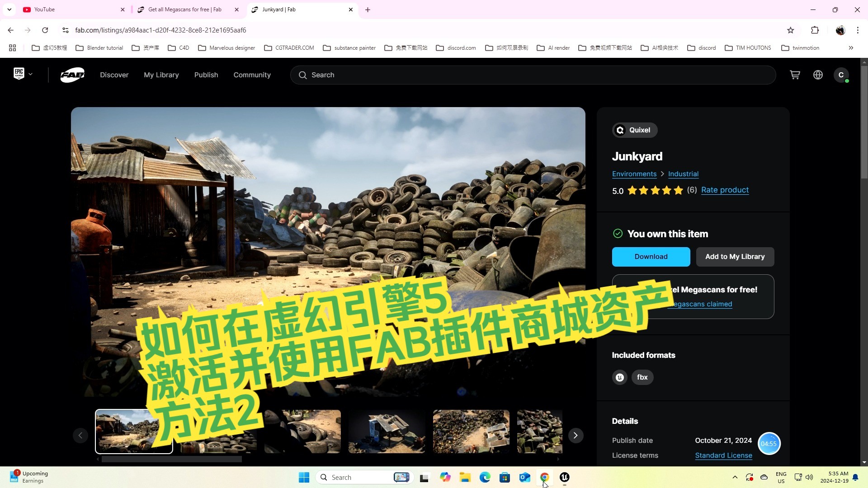Bookmark the page with the star icon
868x488 pixels.
791,30
